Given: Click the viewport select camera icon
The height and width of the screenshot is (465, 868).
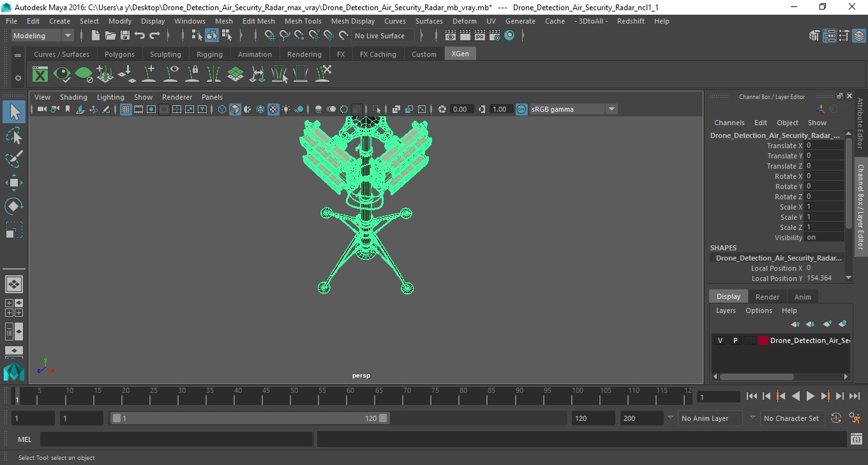Looking at the screenshot, I should point(41,109).
